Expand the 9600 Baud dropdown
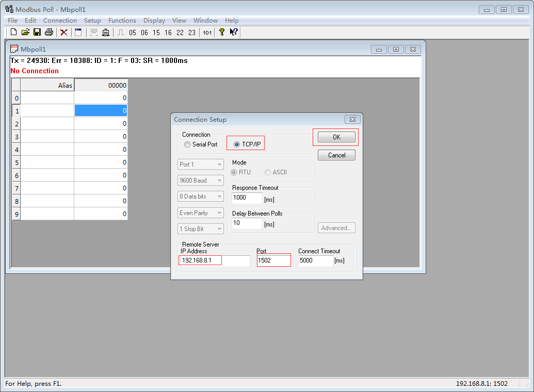The width and height of the screenshot is (534, 392). coord(200,181)
